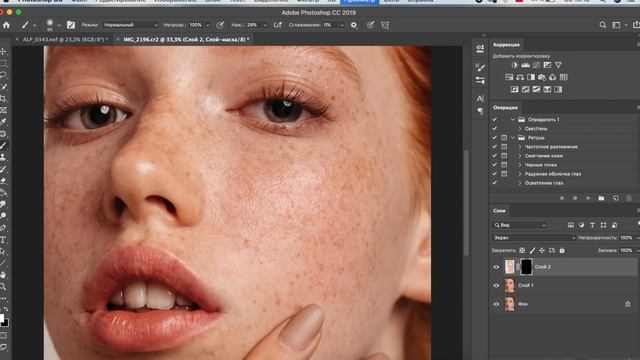Toggle checkmark for Черные точки action
This screenshot has height=360, width=640.
point(495,165)
